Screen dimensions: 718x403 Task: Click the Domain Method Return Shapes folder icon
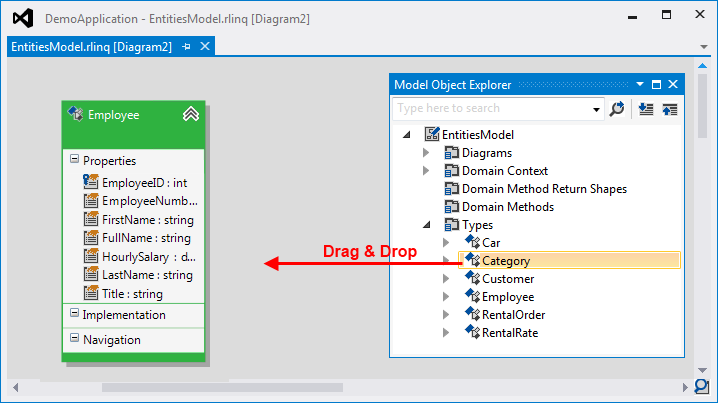pyautogui.click(x=451, y=189)
